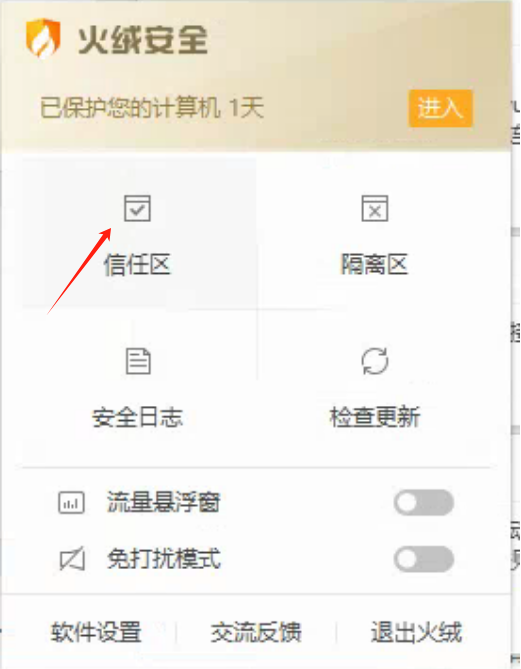
Task: Click the 免打扰模式 label text
Action: (163, 558)
